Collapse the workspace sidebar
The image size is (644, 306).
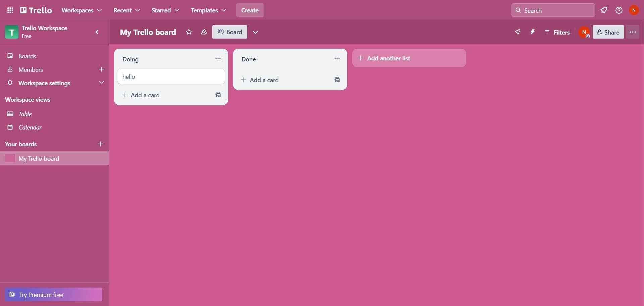click(97, 32)
